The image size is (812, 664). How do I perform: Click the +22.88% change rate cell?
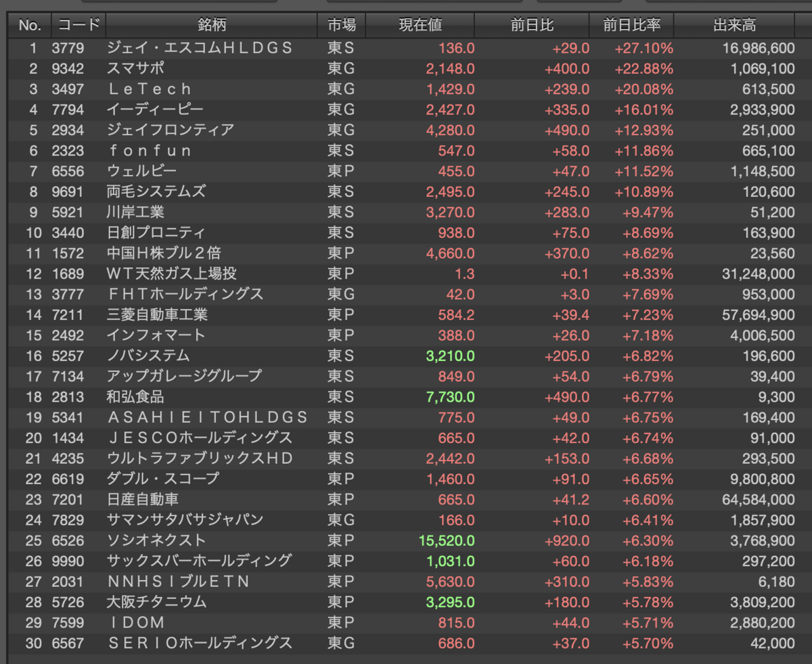(644, 68)
